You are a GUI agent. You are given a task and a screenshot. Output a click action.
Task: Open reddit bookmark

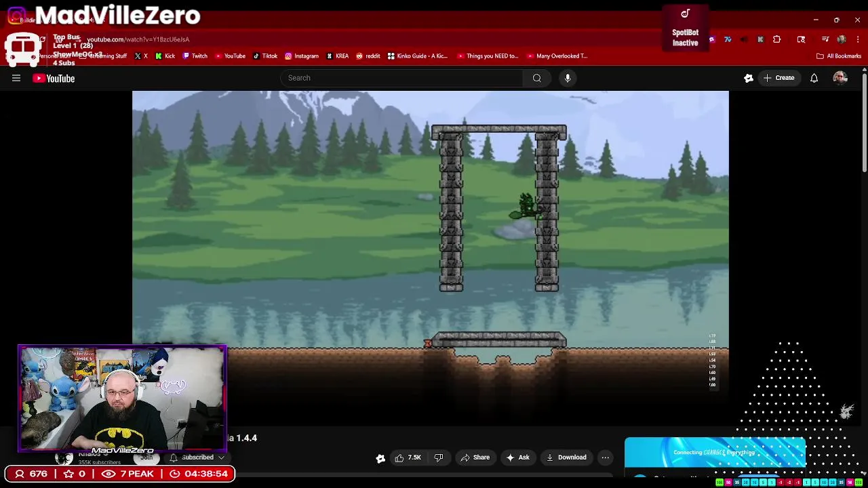(368, 56)
